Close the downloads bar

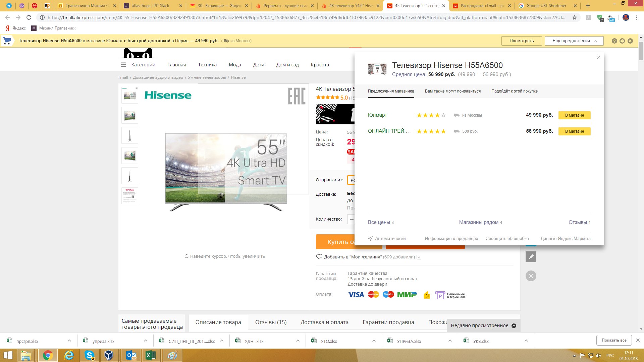pos(638,340)
